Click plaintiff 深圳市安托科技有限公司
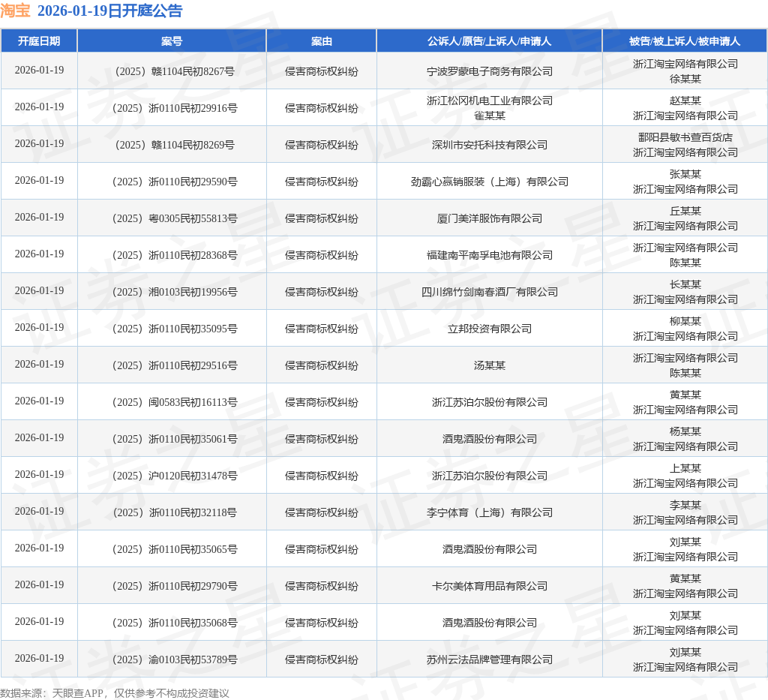Image resolution: width=768 pixels, height=700 pixels. coord(489,145)
